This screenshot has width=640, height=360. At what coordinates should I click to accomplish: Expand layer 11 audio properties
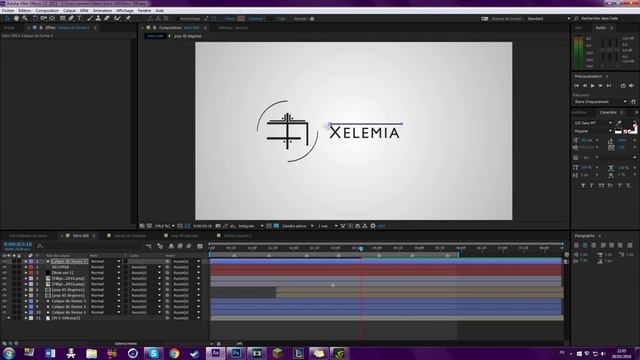tap(26, 318)
